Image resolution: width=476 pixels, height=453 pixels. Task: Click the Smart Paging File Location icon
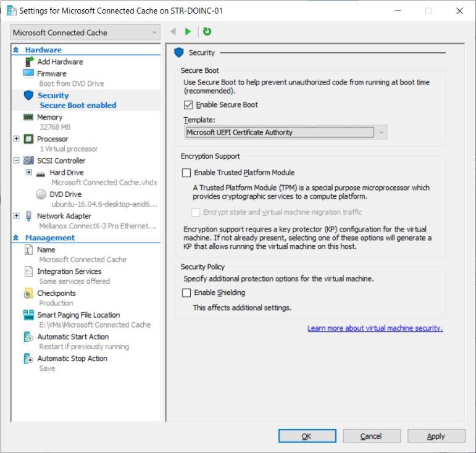pos(28,315)
